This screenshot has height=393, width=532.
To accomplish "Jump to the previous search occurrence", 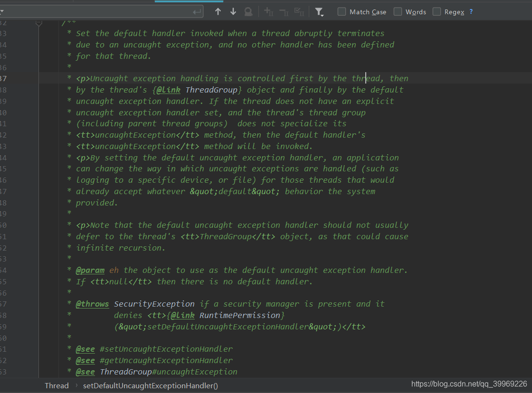I will coord(218,12).
